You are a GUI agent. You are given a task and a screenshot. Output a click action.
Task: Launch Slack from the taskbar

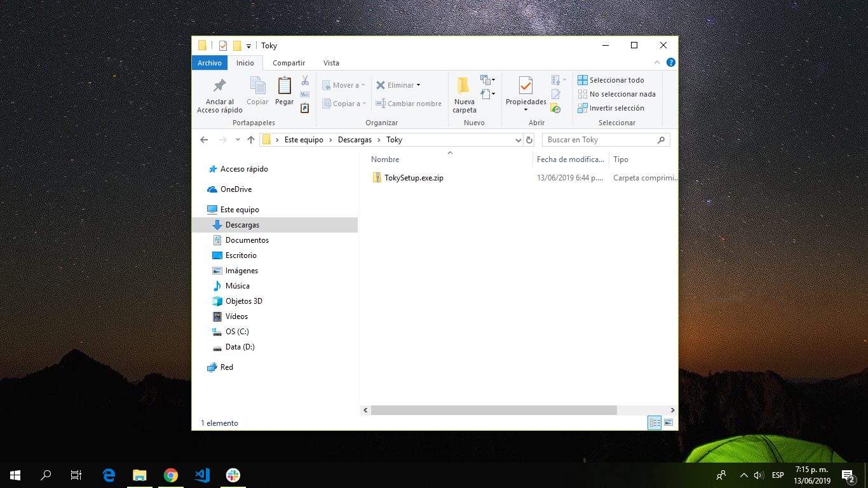233,475
